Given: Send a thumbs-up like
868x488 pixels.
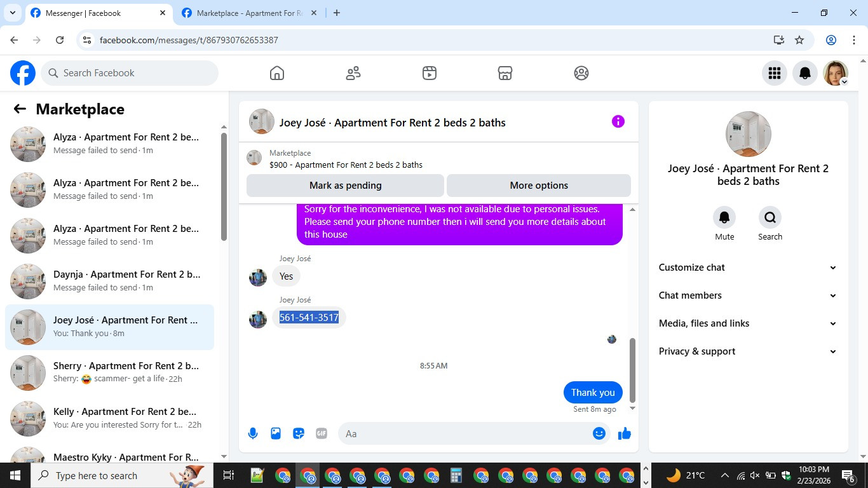Looking at the screenshot, I should 625,433.
